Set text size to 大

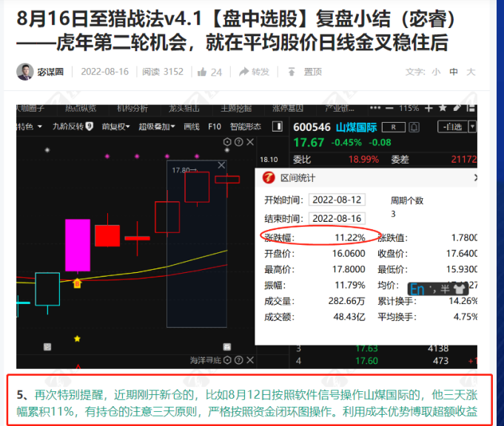(x=471, y=72)
